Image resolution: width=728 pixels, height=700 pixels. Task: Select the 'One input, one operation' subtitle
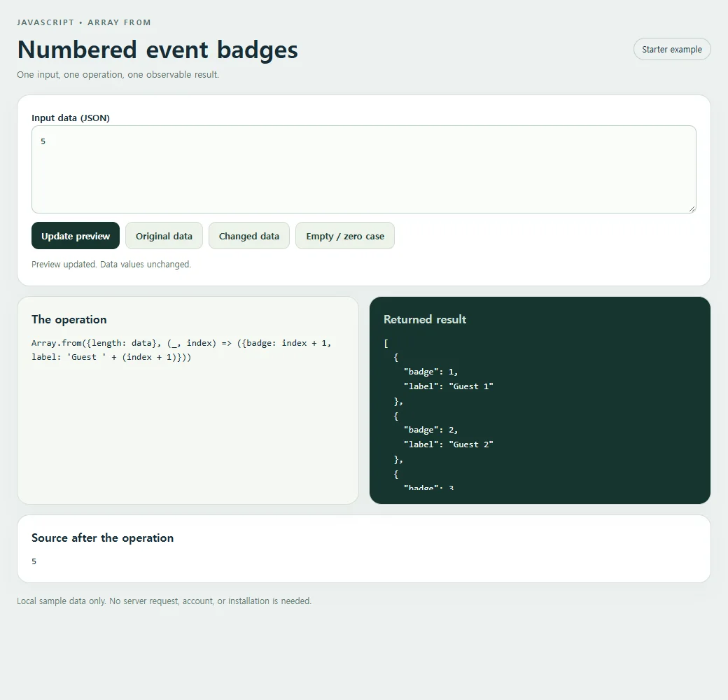click(x=118, y=75)
